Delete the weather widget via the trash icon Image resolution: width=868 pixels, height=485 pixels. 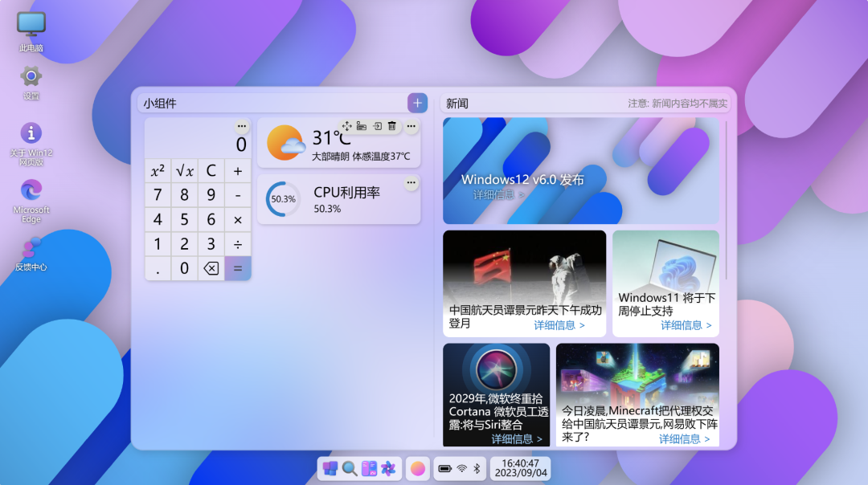click(x=391, y=126)
